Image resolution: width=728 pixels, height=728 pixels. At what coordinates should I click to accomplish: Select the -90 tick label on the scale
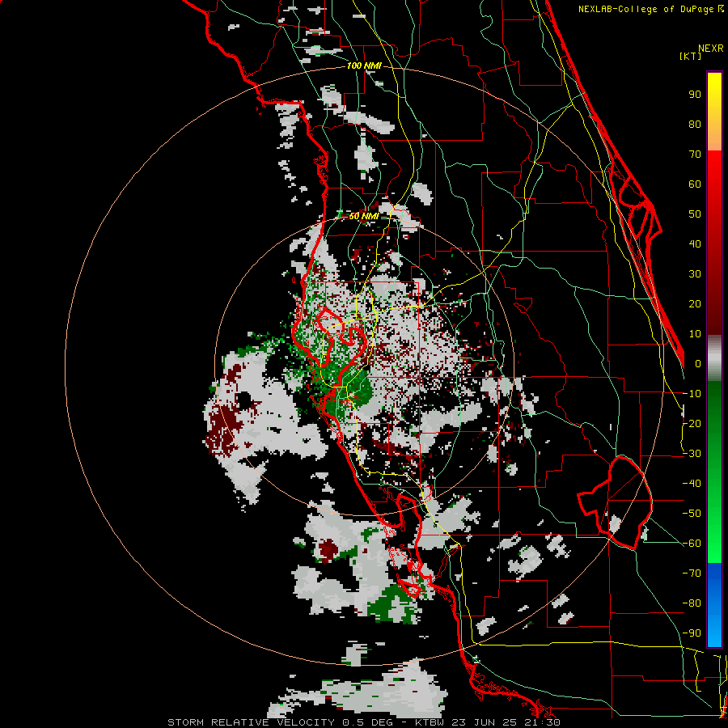pyautogui.click(x=692, y=633)
